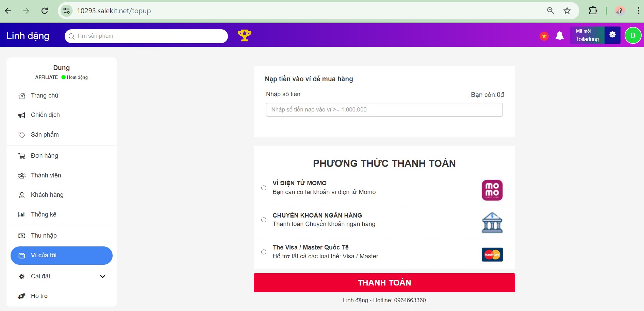Click the MoMo wallet logo

[492, 190]
